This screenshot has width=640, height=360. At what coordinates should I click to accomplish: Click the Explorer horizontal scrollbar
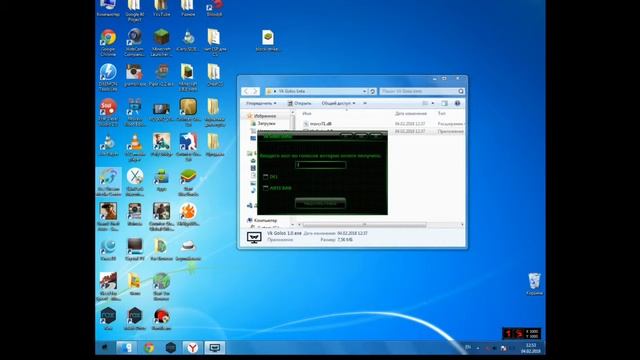364,224
